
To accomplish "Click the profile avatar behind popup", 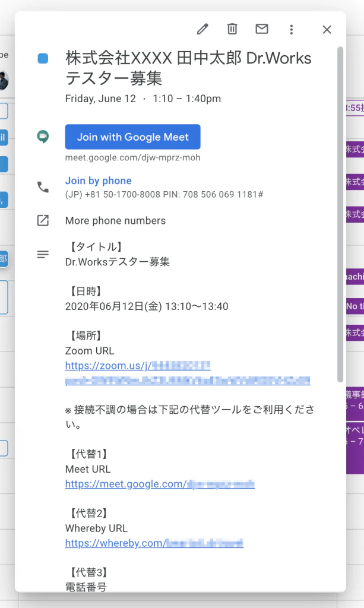I will pyautogui.click(x=4, y=80).
